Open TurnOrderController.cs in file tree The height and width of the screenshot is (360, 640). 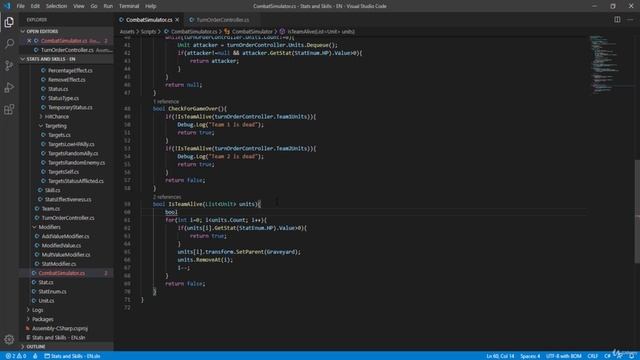click(x=68, y=218)
